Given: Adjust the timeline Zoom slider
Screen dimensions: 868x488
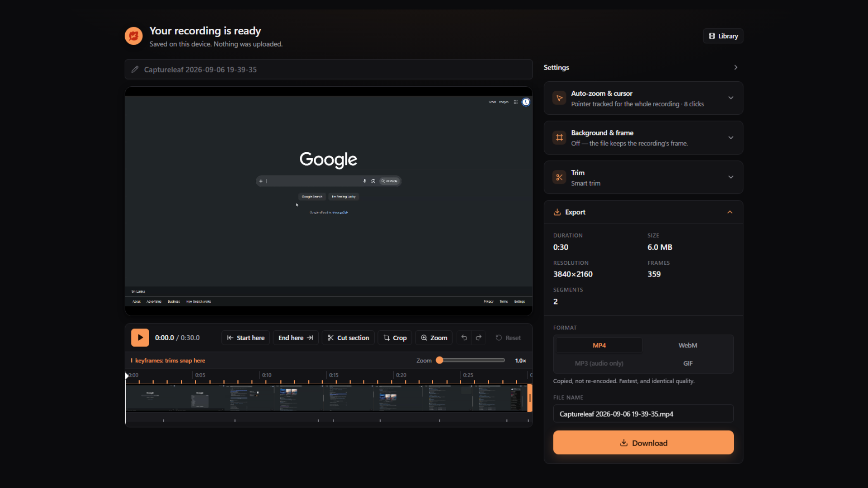Looking at the screenshot, I should (x=470, y=360).
